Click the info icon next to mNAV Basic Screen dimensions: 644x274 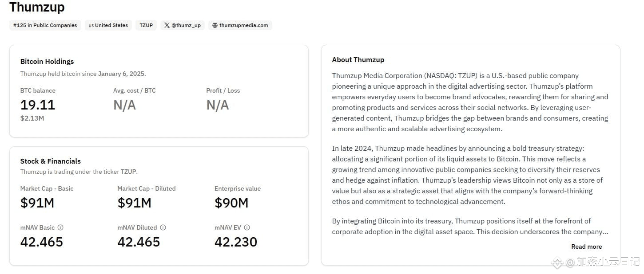(60, 227)
